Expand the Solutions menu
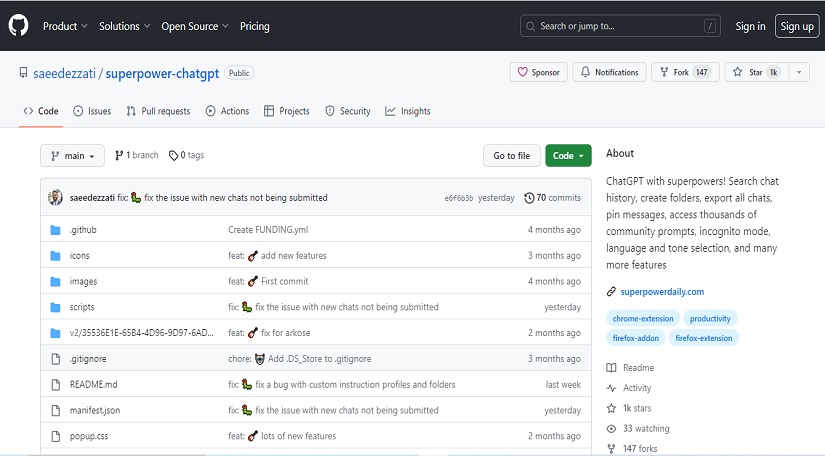The height and width of the screenshot is (456, 825). pos(125,26)
